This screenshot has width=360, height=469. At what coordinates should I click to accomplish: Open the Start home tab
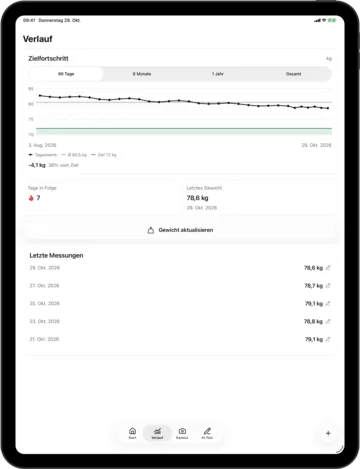[x=132, y=433]
